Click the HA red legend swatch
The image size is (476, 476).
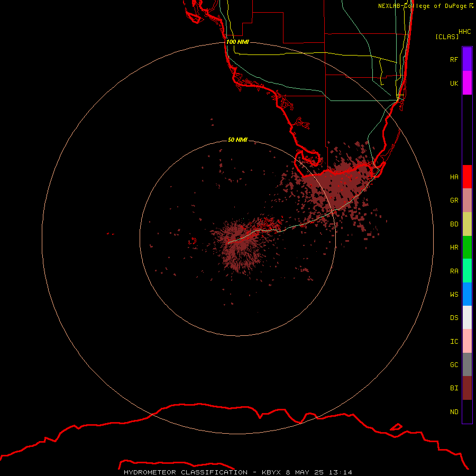467,177
